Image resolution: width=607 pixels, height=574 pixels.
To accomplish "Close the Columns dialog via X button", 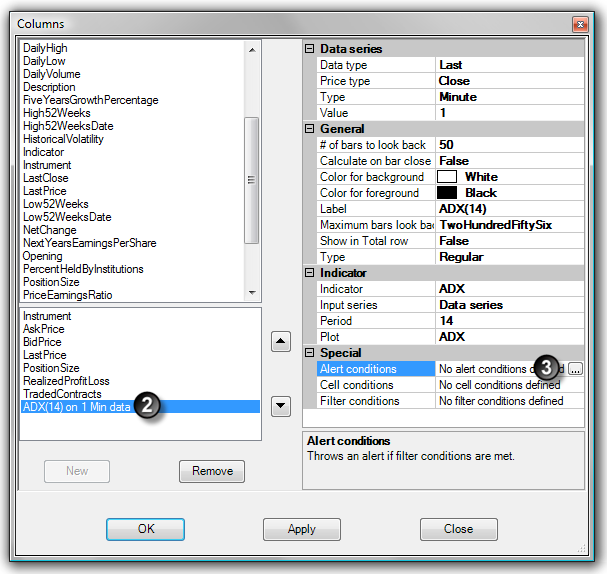I will pos(580,24).
